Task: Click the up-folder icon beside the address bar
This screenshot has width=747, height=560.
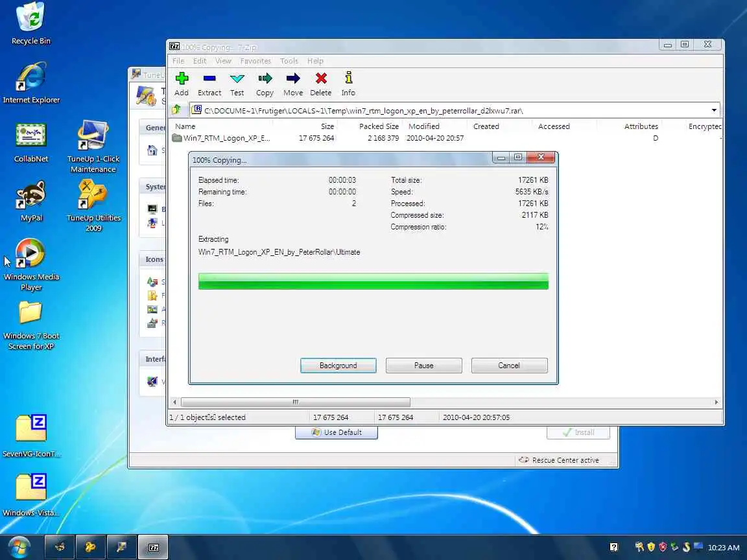Action: [x=177, y=110]
